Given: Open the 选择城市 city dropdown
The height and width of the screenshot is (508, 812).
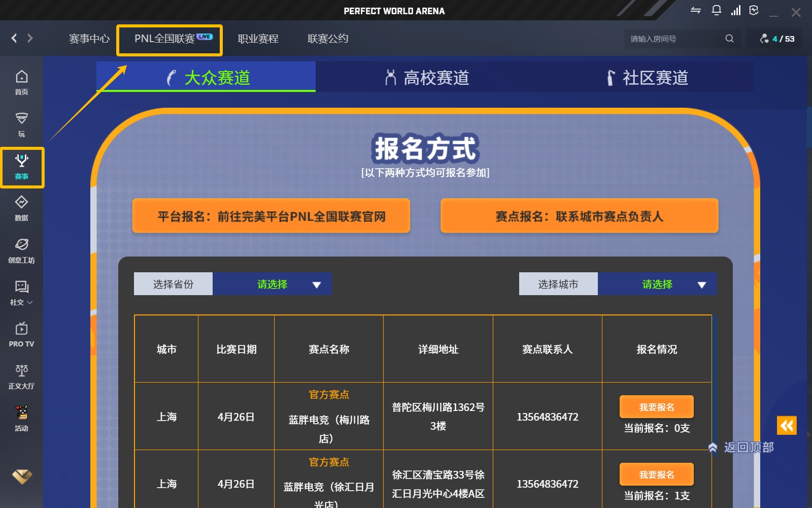Looking at the screenshot, I should pyautogui.click(x=657, y=284).
